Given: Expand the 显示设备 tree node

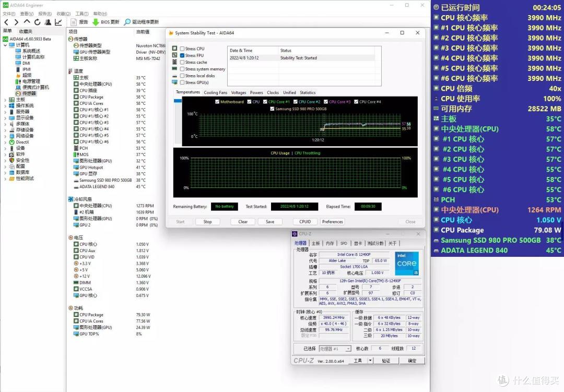Looking at the screenshot, I should (5, 118).
